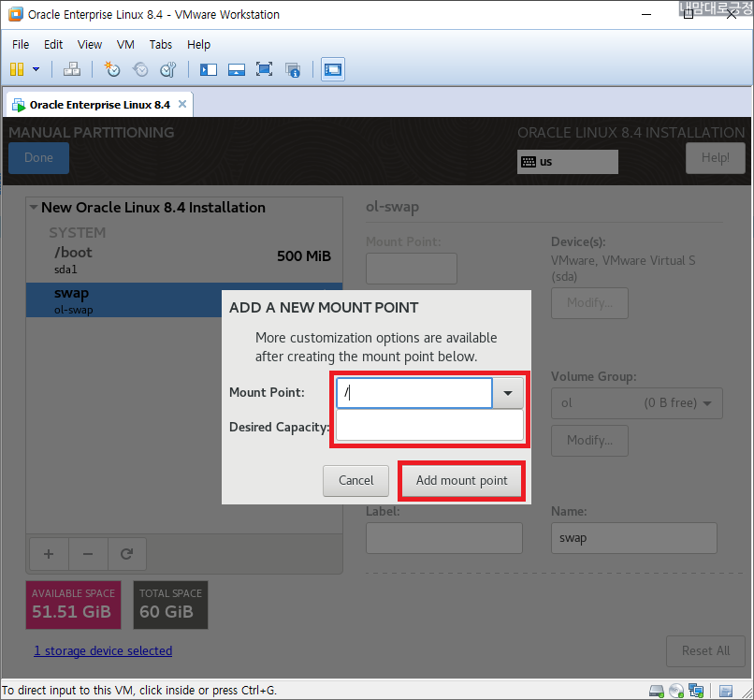Click the CD/DVD drive status bar icon
754x700 pixels.
tap(676, 692)
